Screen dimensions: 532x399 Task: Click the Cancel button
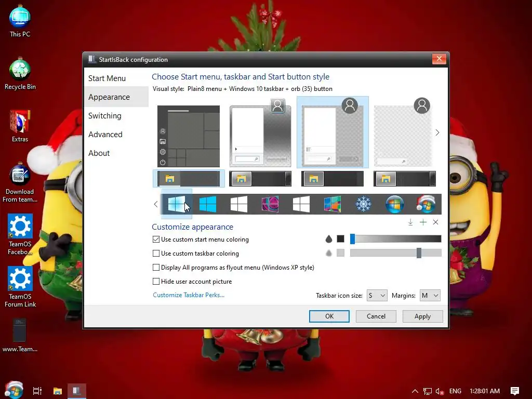[376, 316]
